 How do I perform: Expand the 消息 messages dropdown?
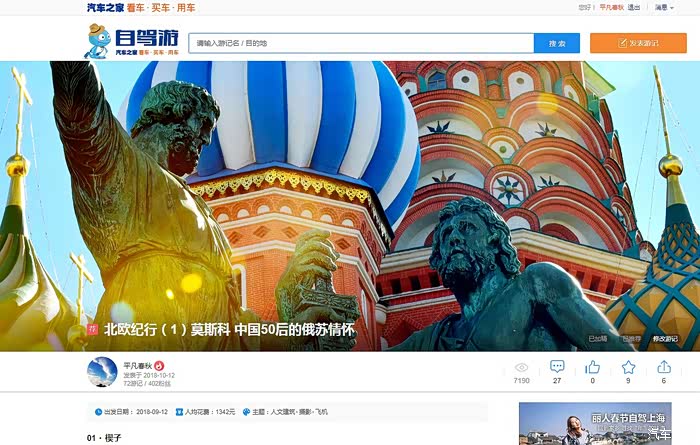tap(664, 8)
